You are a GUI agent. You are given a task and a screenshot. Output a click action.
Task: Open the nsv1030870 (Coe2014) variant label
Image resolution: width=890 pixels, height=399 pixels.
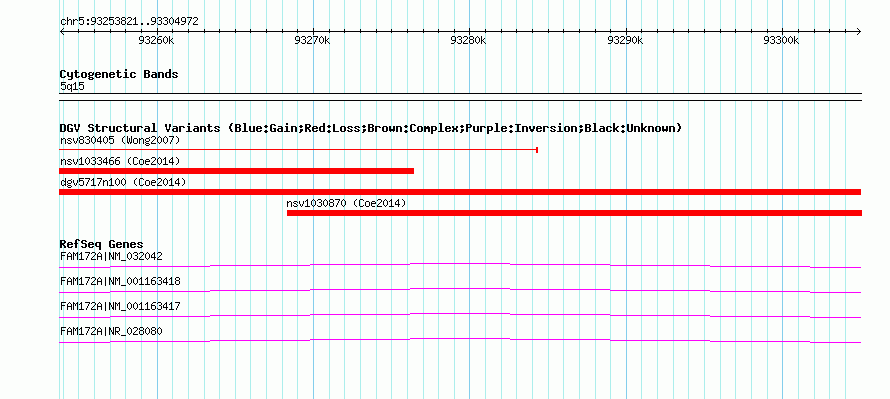point(346,203)
